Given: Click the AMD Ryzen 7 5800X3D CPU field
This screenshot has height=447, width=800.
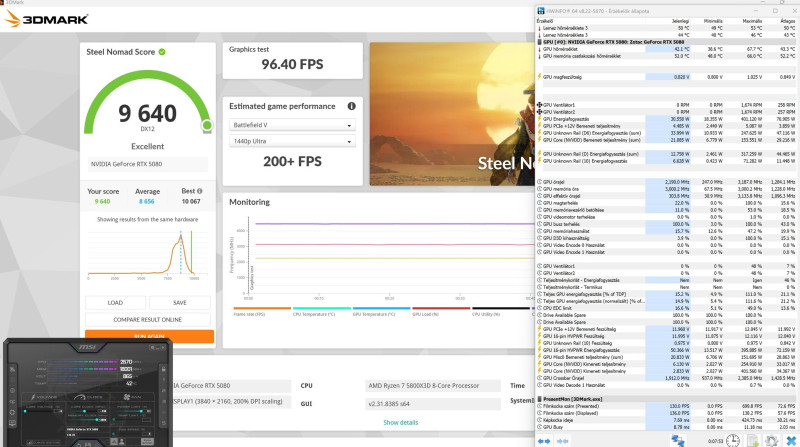Looking at the screenshot, I should [x=433, y=386].
